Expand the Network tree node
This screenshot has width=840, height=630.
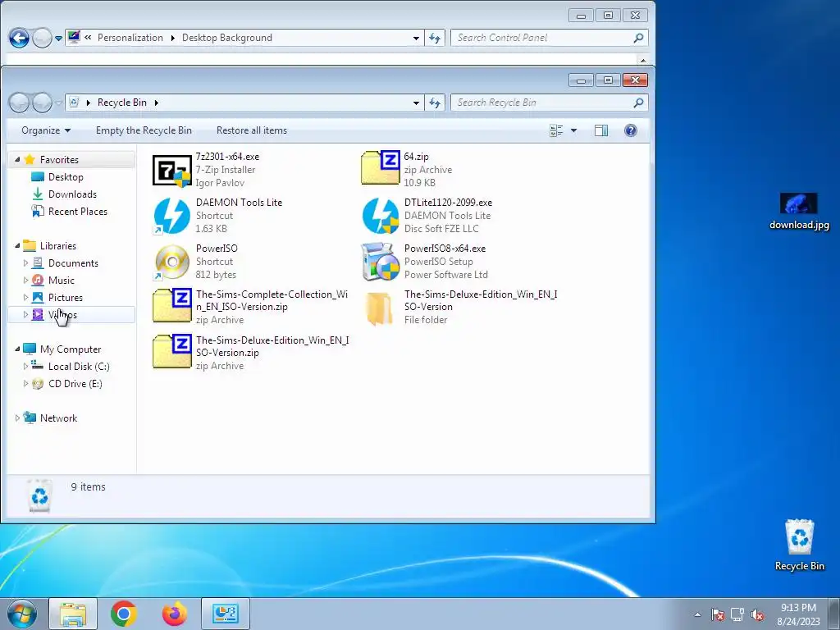(x=17, y=418)
